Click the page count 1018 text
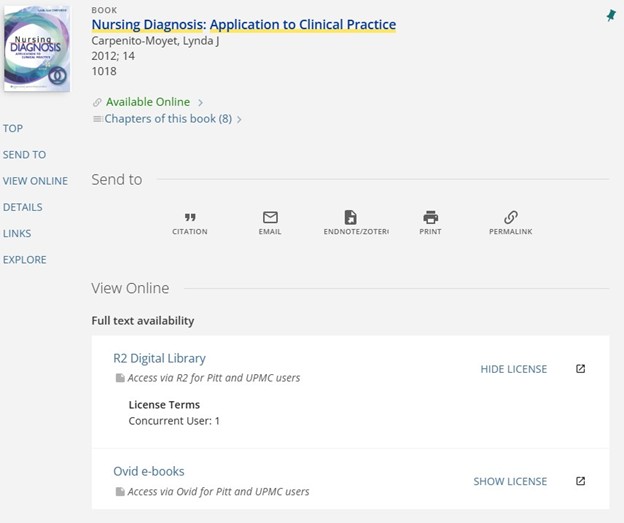624x523 pixels. point(104,71)
